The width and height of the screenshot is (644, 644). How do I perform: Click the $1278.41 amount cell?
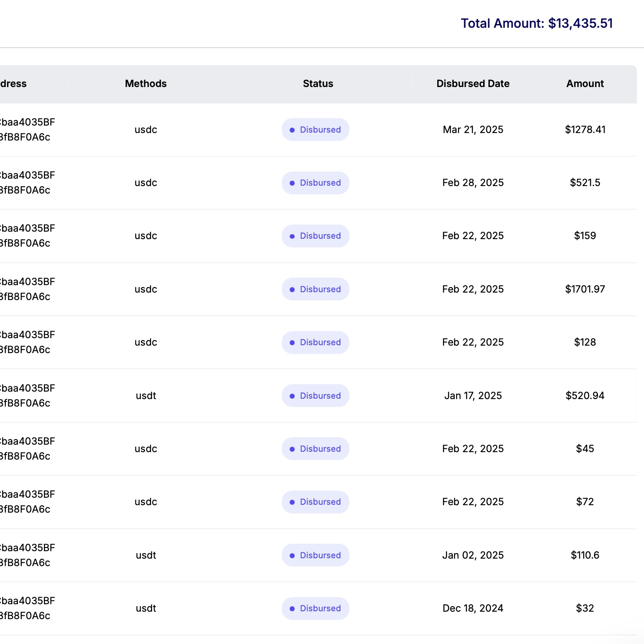click(x=585, y=130)
